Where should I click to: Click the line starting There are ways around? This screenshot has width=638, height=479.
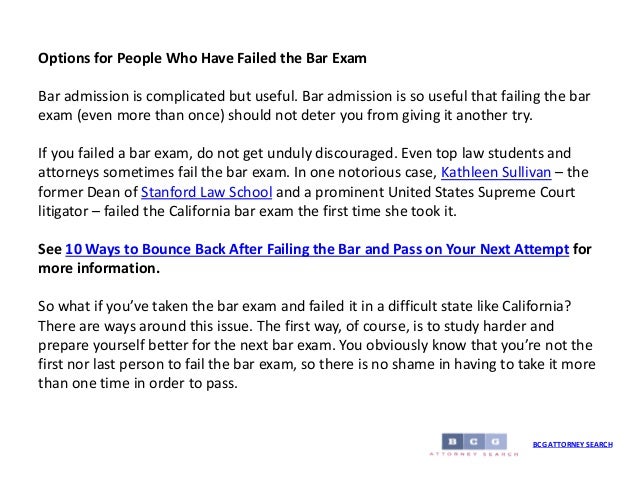point(296,326)
